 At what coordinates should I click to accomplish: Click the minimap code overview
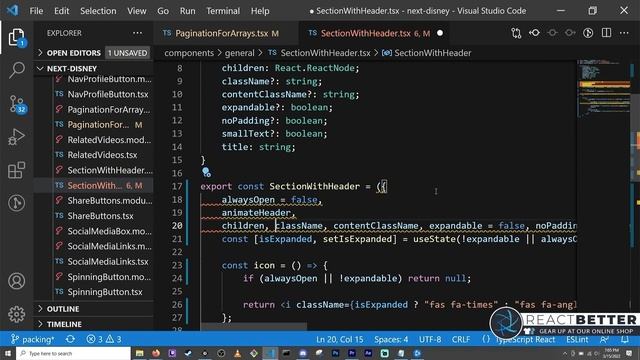click(604, 89)
